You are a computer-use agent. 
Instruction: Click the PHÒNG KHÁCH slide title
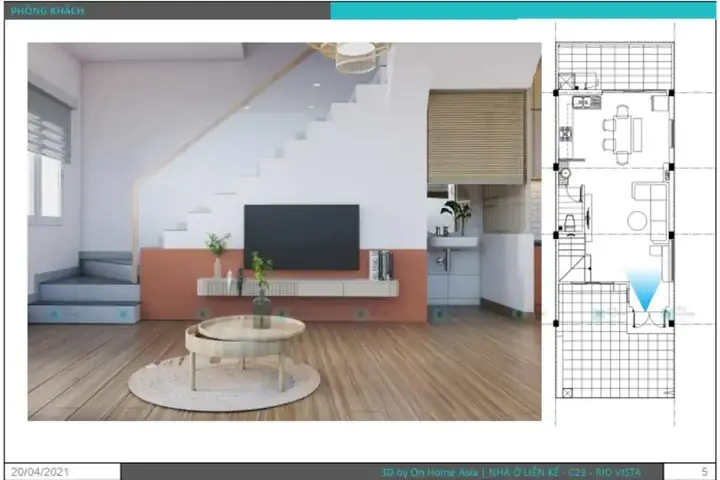(48, 11)
